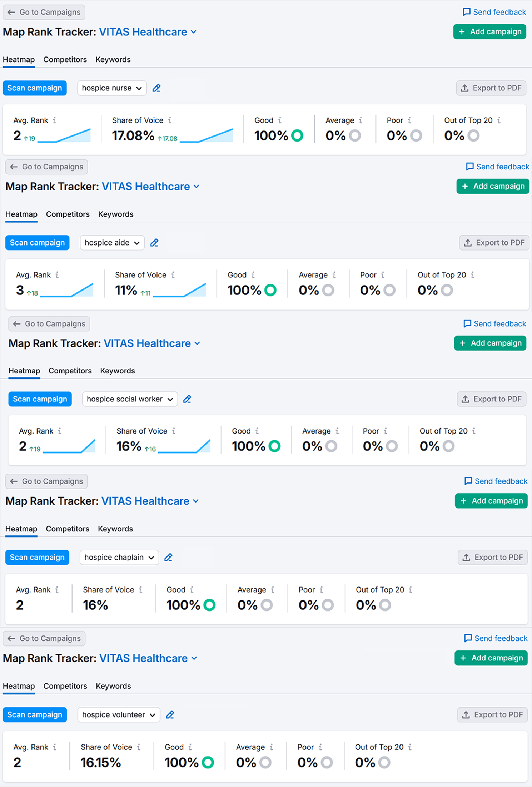
Task: Click info icon next to hospice nurse Avg. Rank
Action: tap(54, 120)
